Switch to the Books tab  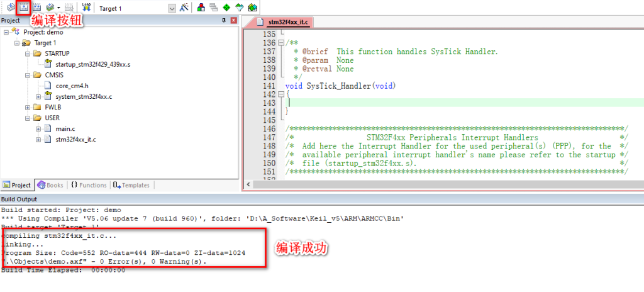[x=50, y=185]
